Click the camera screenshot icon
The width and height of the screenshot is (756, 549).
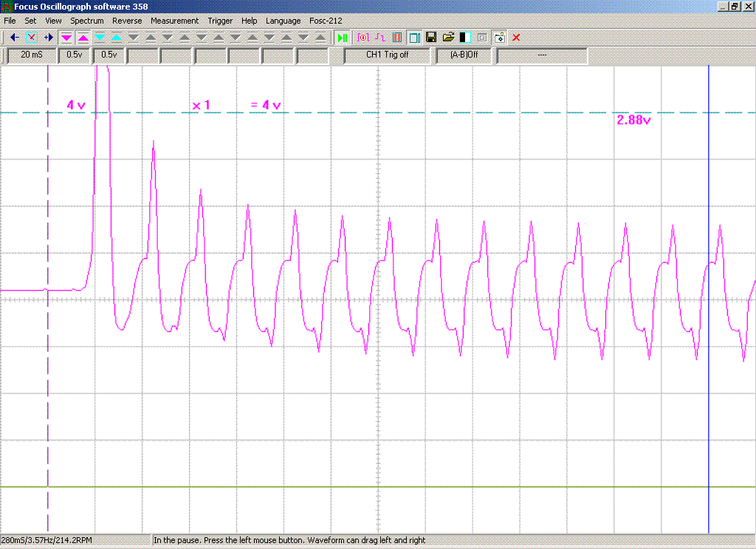499,37
